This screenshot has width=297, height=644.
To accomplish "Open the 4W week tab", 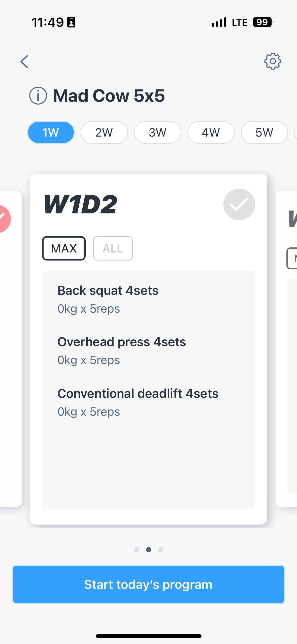I will coord(211,133).
